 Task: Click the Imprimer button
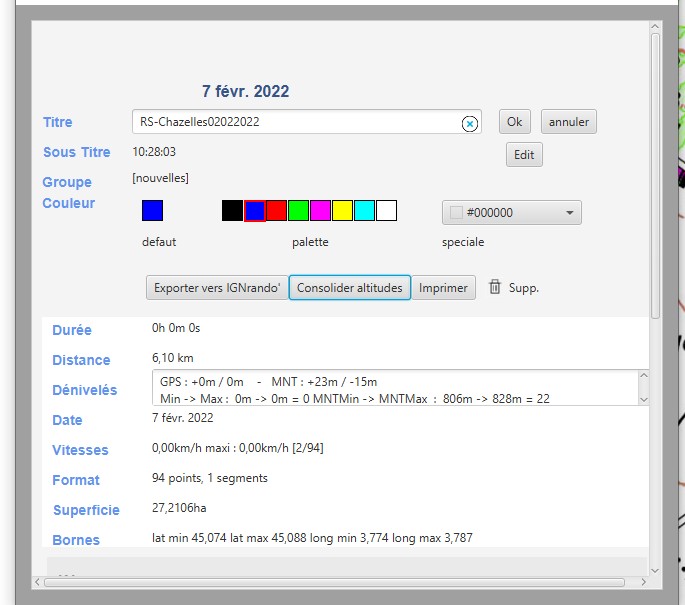[443, 288]
